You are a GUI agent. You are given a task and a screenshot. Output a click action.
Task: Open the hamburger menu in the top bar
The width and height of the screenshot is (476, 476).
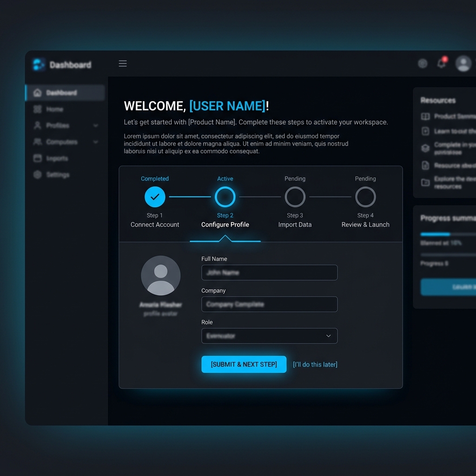point(122,63)
